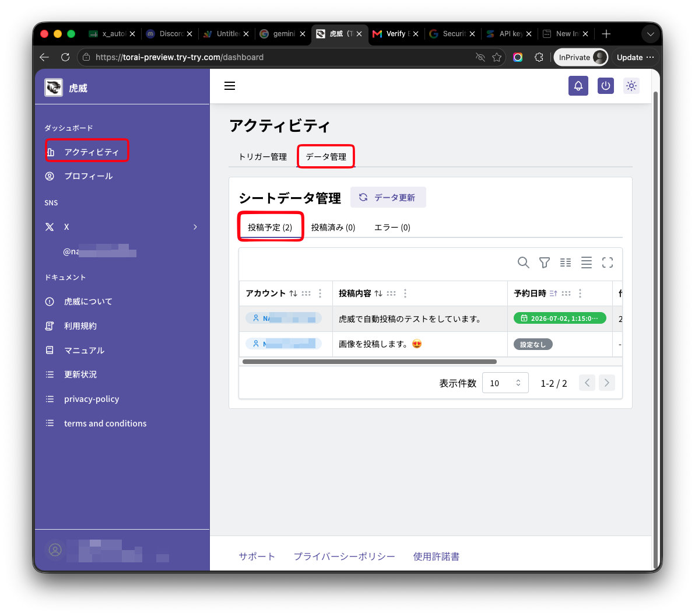Switch to データ管理 tab
The image size is (695, 616).
tap(326, 156)
